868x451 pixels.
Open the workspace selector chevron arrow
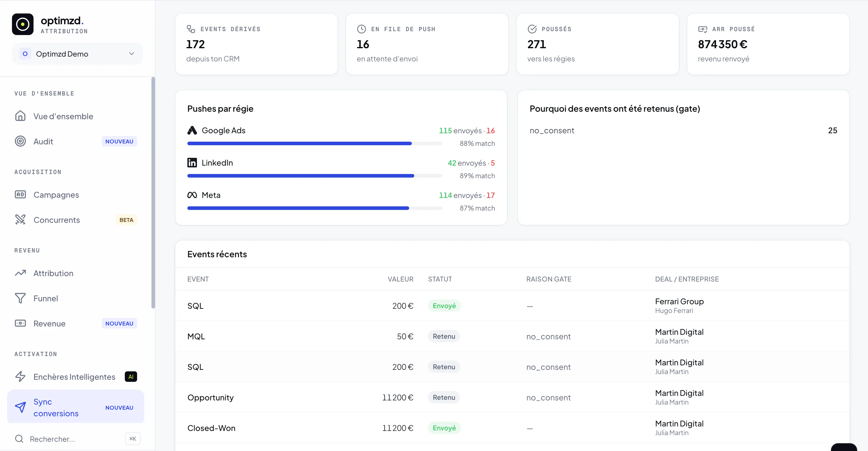(x=132, y=54)
